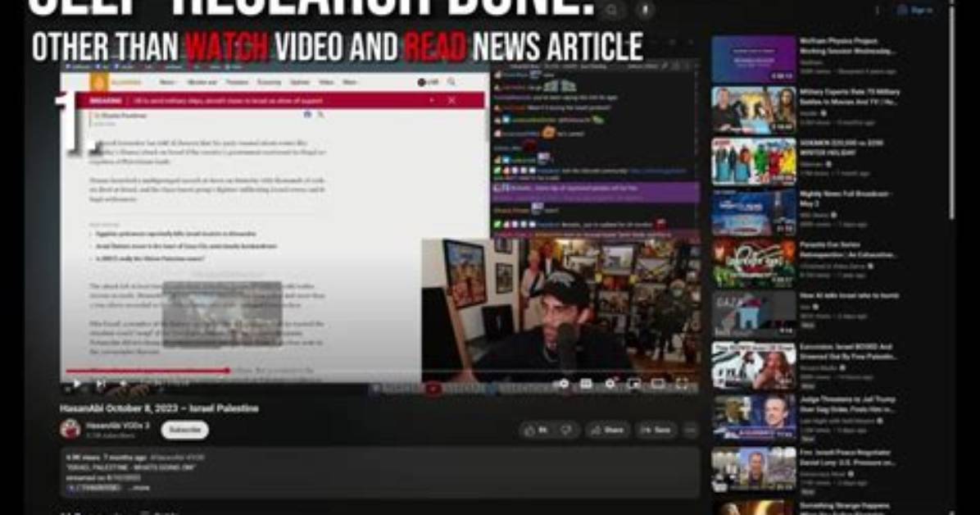
Task: Open the Winter Holiday video thumbnail
Action: (x=753, y=162)
